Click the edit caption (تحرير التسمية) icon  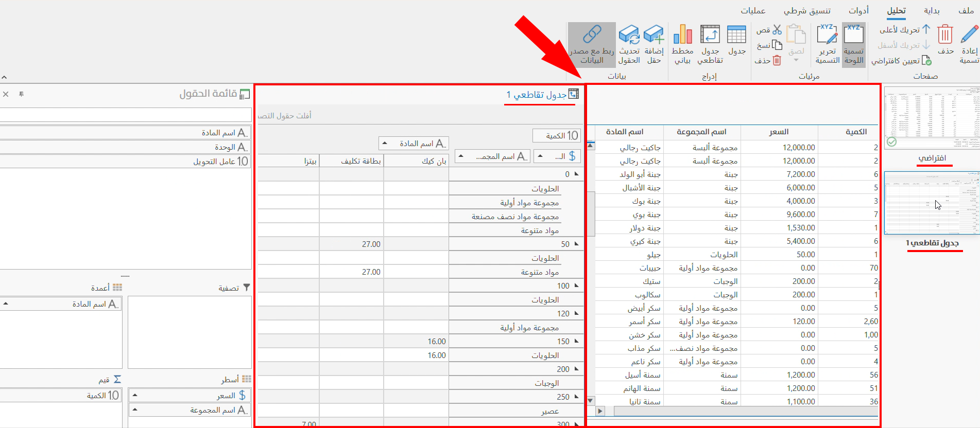[827, 35]
